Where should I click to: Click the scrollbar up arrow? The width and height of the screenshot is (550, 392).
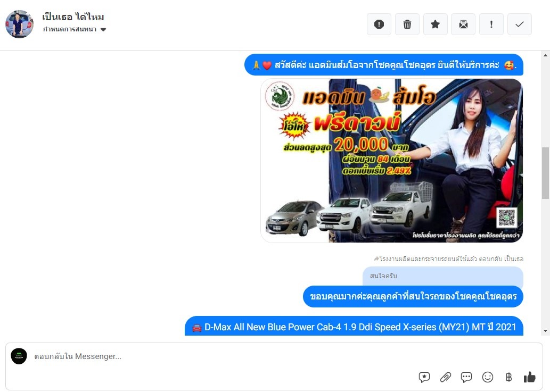[x=545, y=55]
